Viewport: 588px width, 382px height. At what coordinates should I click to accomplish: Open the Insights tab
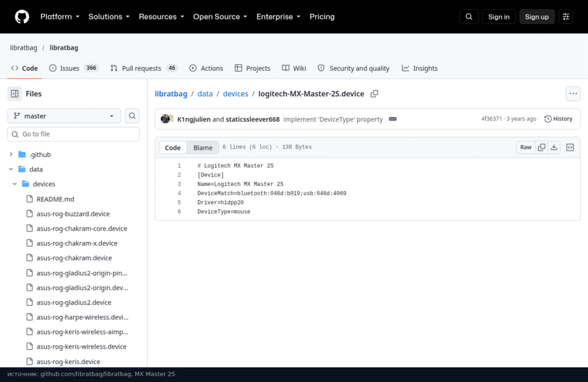click(420, 68)
